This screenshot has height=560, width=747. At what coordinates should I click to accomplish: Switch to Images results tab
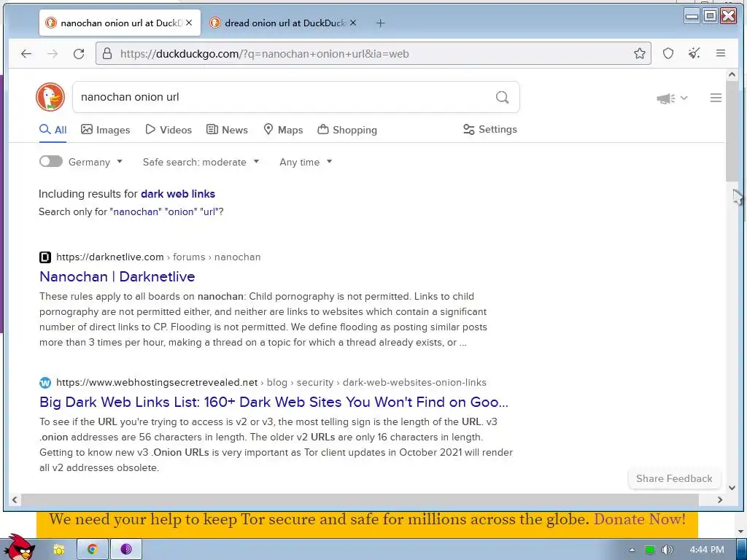tap(105, 130)
